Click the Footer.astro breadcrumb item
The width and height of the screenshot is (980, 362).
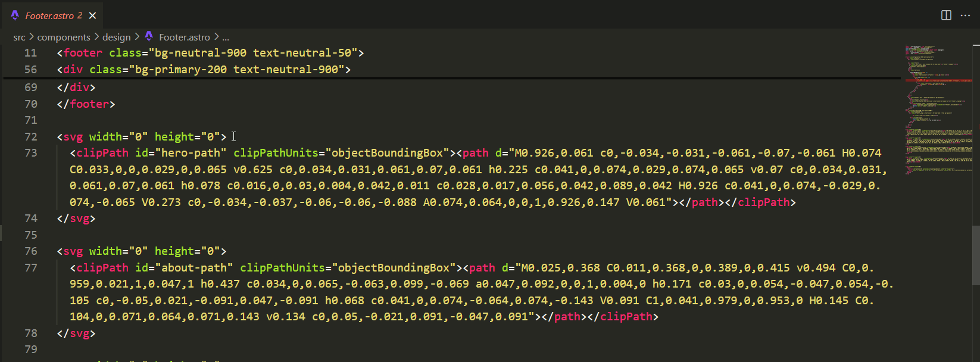(x=184, y=38)
